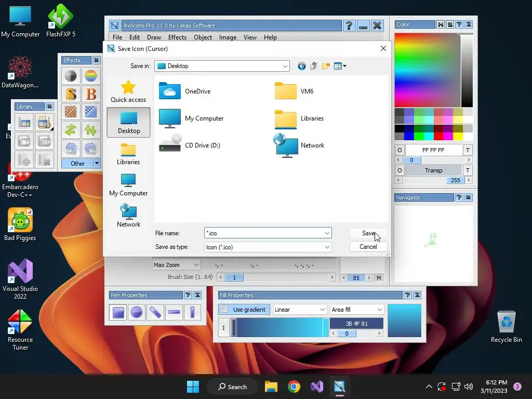This screenshot has width=532, height=399.
Task: Open the Draw menu
Action: pyautogui.click(x=154, y=37)
